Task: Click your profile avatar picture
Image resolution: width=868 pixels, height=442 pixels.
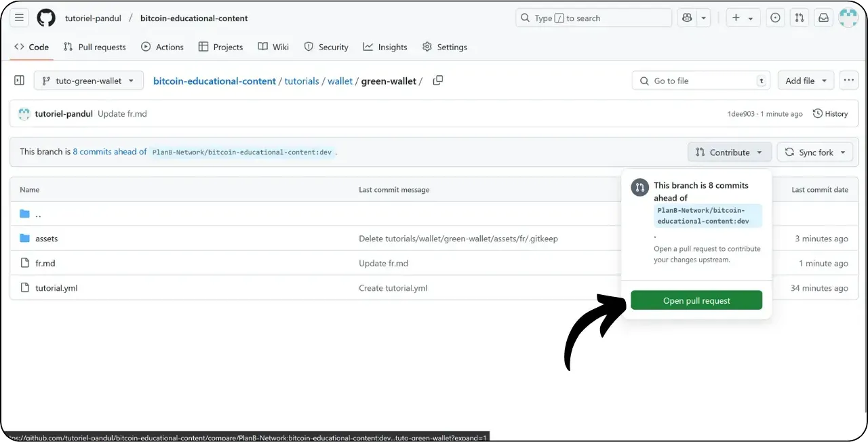Action: (848, 18)
